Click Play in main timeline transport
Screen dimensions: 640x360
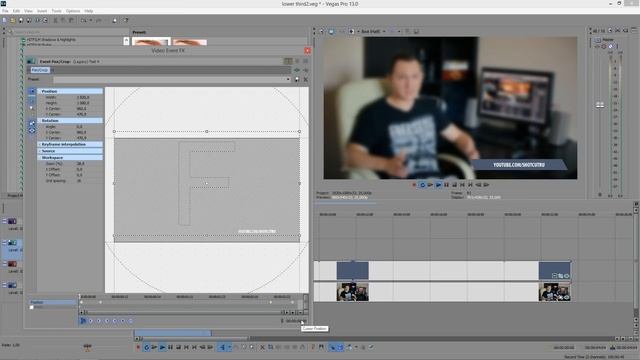[162, 347]
